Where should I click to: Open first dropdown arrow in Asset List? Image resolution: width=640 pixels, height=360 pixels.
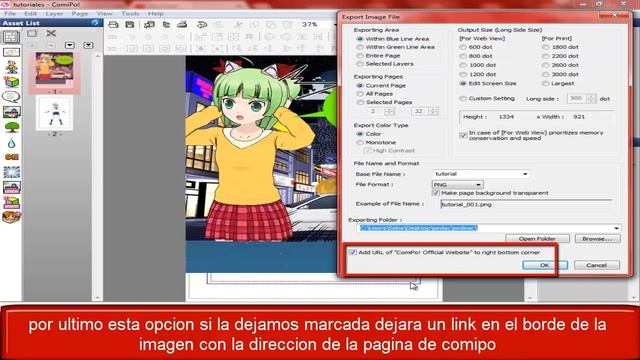[69, 45]
